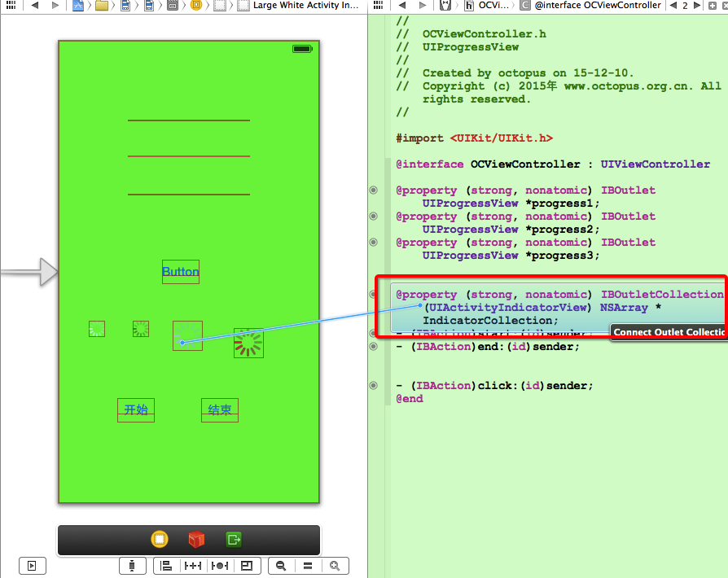Open the Automatic assistant mode tuxedo icon
Screen dimensions: 728x578
[445, 6]
